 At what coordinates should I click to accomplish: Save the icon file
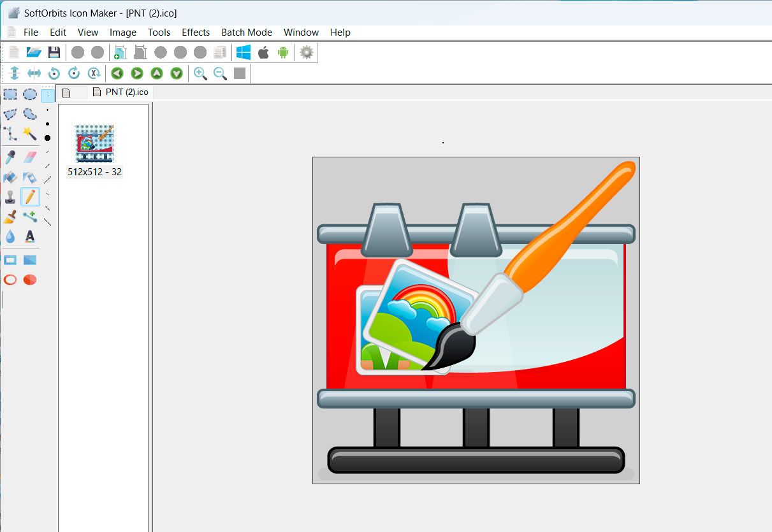[x=55, y=52]
